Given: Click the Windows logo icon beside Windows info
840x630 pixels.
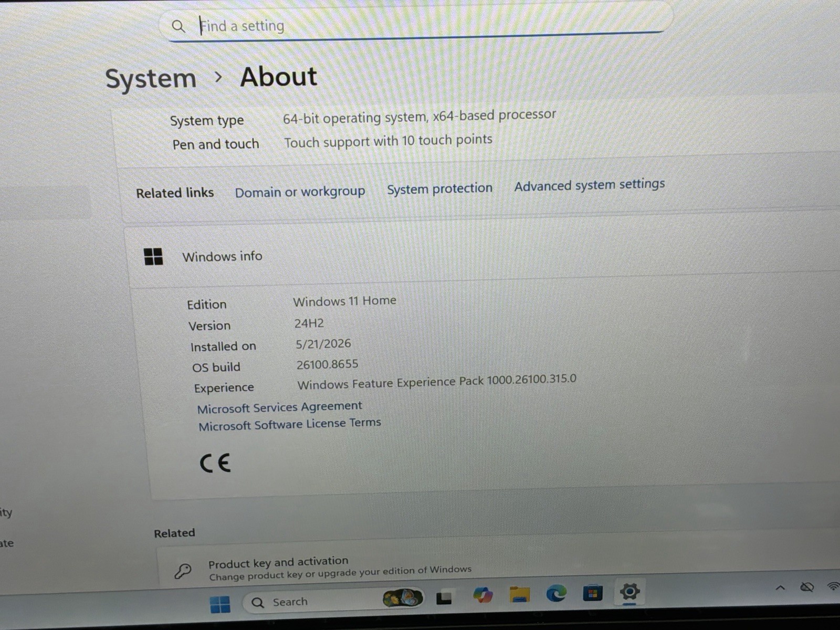Looking at the screenshot, I should 153,257.
